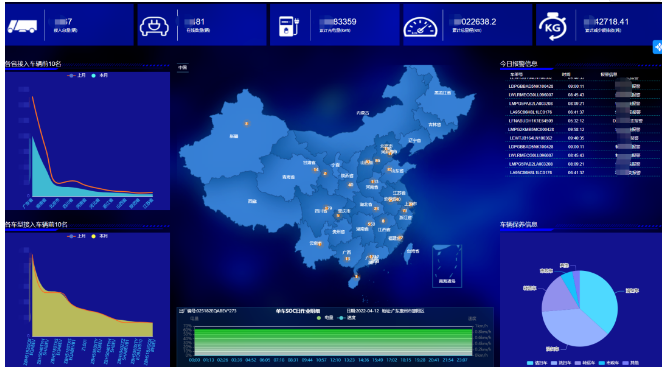Click the 23:07 time tick on SOC chart
The width and height of the screenshot is (665, 373).
coord(462,360)
